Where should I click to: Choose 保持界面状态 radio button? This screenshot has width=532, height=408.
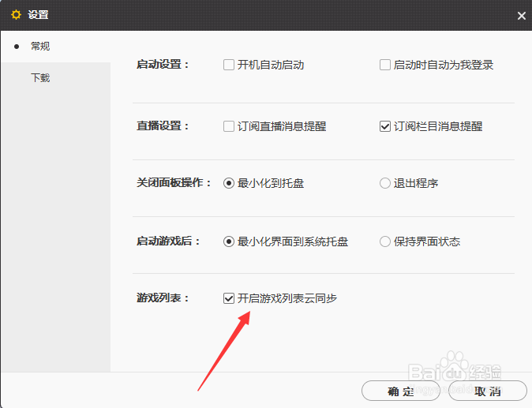pos(384,241)
